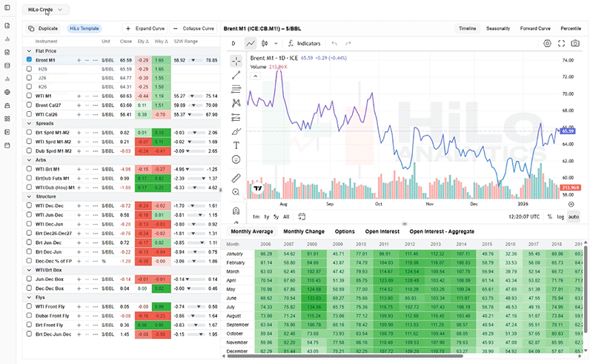Screen dimensions: 593x364
Task: Check the H26 contract checkbox
Action: 29,69
